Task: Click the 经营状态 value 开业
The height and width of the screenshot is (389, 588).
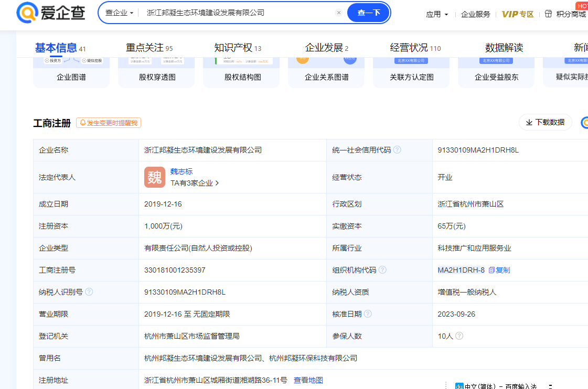Action: (x=445, y=177)
